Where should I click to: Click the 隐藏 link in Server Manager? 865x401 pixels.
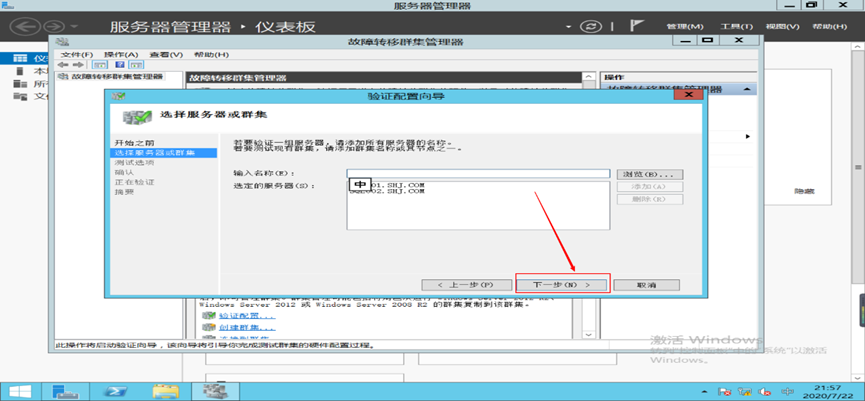pyautogui.click(x=804, y=191)
